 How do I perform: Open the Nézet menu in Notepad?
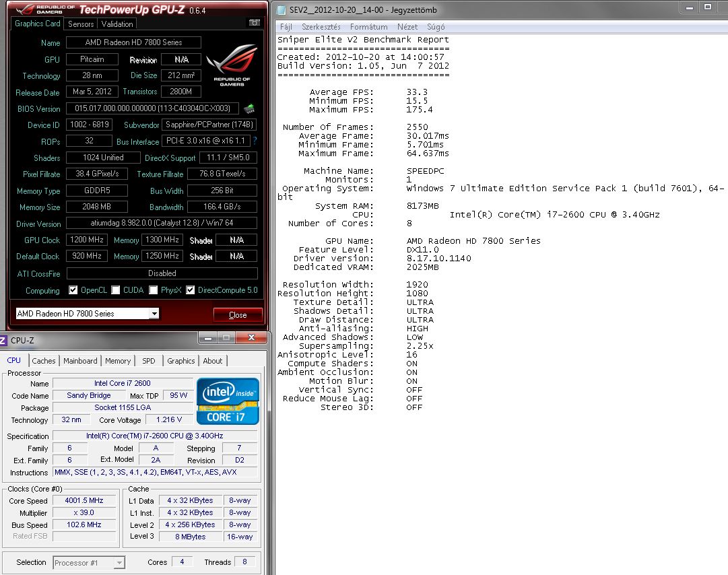[407, 27]
